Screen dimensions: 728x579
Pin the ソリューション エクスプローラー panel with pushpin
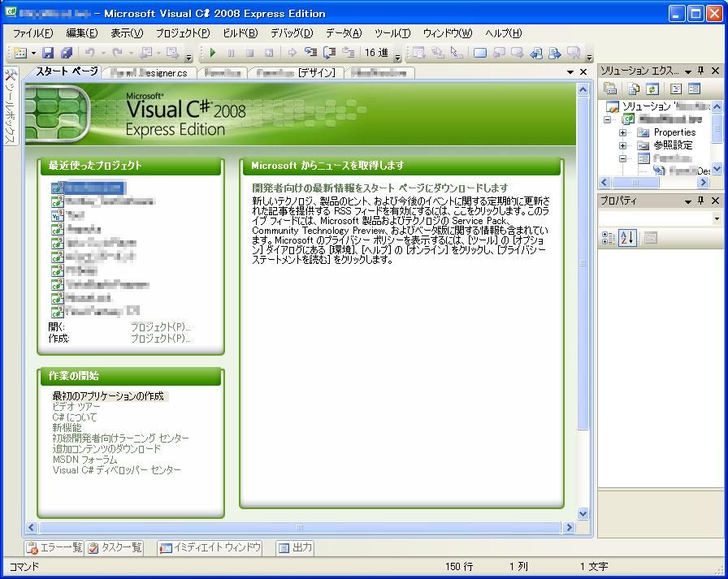[701, 71]
